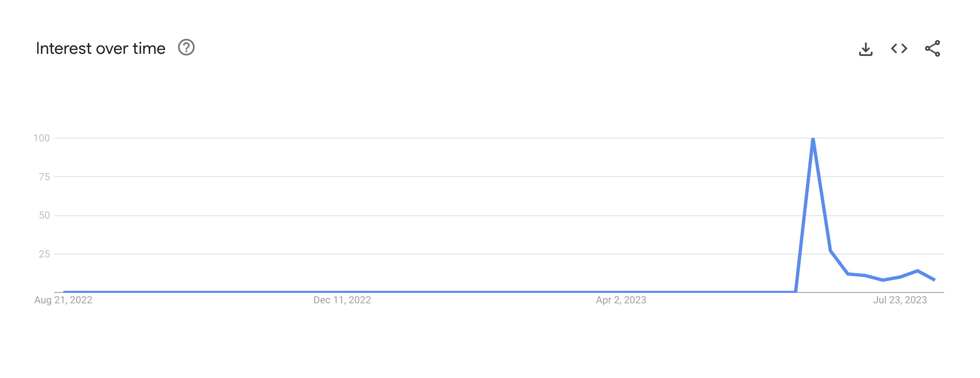Open the embed code icon
The width and height of the screenshot is (980, 378).
(x=899, y=49)
